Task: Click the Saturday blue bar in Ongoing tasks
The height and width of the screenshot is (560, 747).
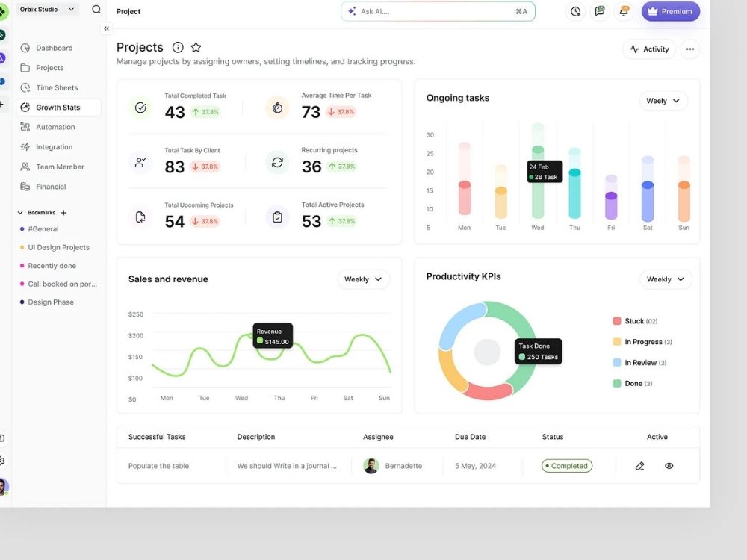Action: [648, 202]
